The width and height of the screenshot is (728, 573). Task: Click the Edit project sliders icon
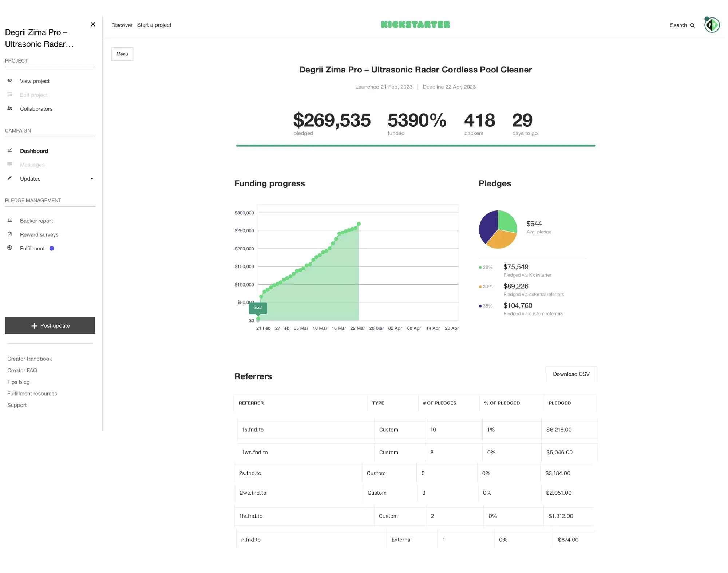coord(10,94)
